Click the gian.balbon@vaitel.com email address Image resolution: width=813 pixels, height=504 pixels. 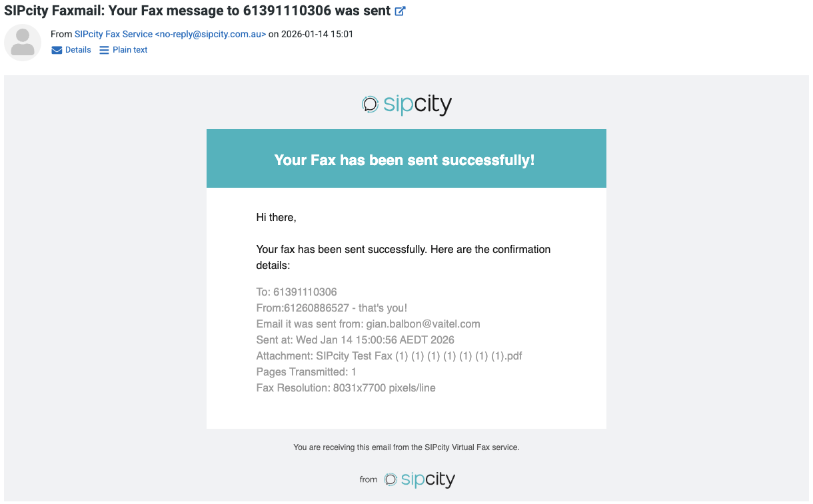point(422,324)
